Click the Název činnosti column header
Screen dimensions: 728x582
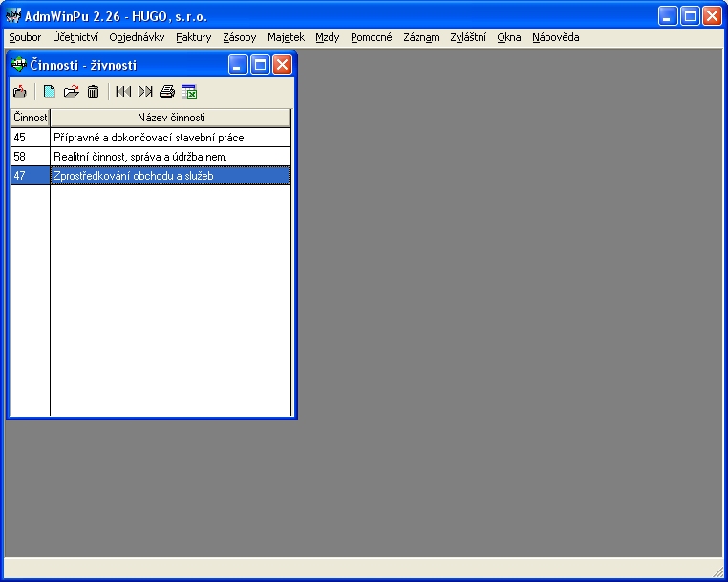pos(170,118)
